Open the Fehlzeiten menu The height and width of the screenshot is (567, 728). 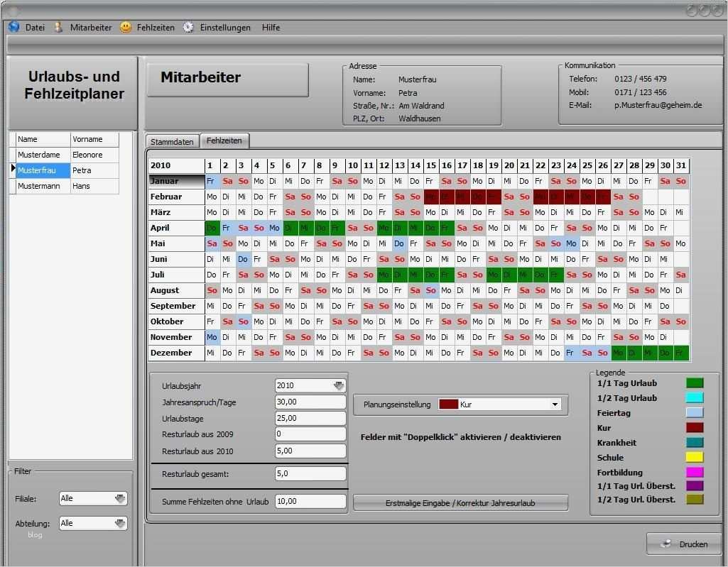(156, 28)
